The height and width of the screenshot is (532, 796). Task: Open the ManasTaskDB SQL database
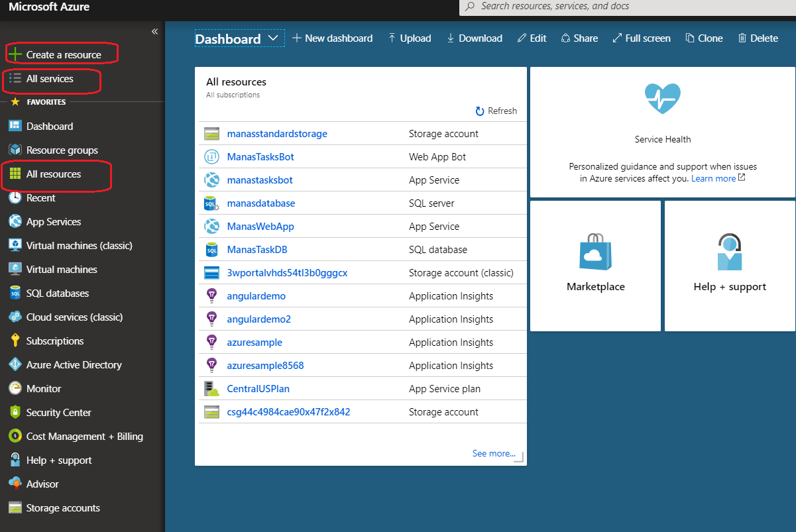click(x=257, y=250)
